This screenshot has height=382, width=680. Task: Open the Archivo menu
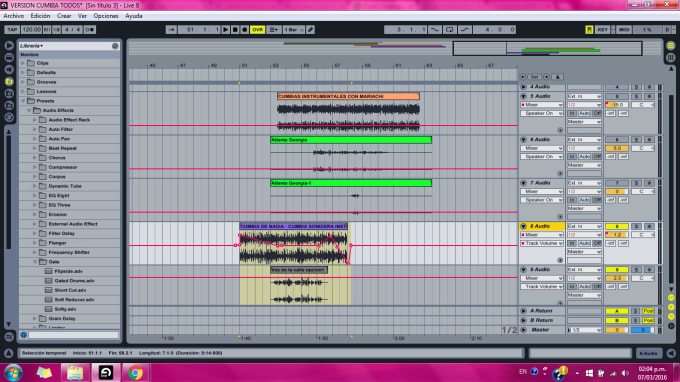click(x=13, y=16)
